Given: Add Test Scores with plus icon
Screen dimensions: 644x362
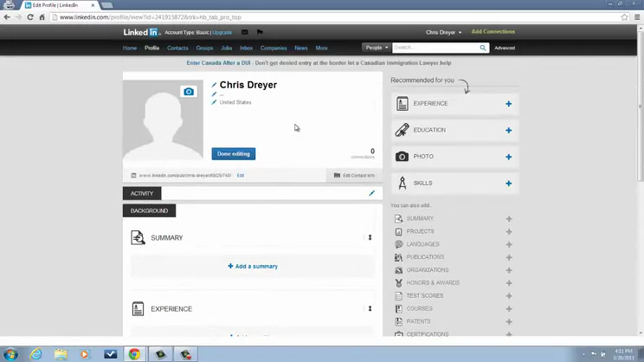Looking at the screenshot, I should point(509,296).
